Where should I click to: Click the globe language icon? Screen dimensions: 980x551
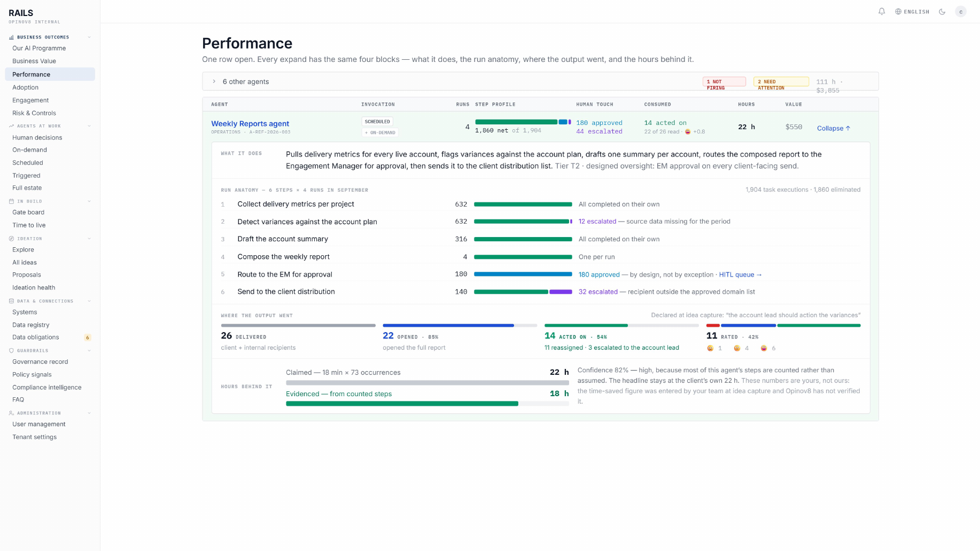click(x=898, y=12)
